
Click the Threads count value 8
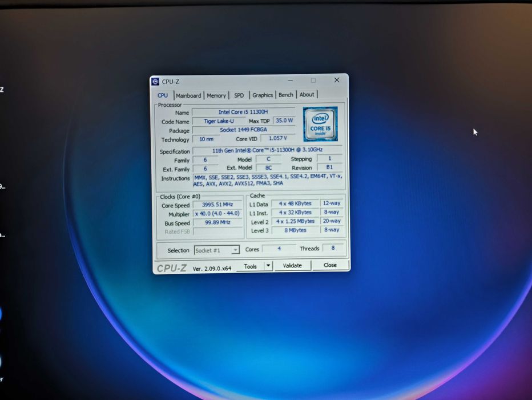[x=333, y=248]
